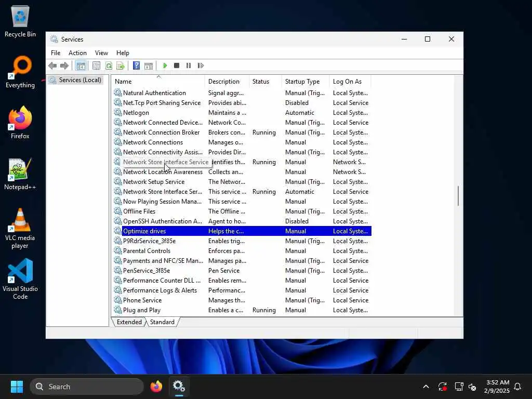Click network status tray icon

(x=459, y=387)
